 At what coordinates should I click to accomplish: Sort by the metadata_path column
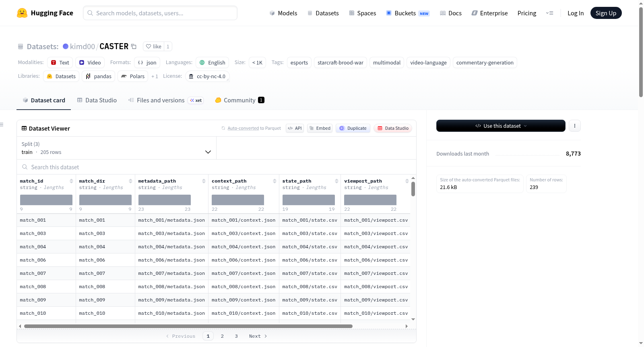[204, 181]
